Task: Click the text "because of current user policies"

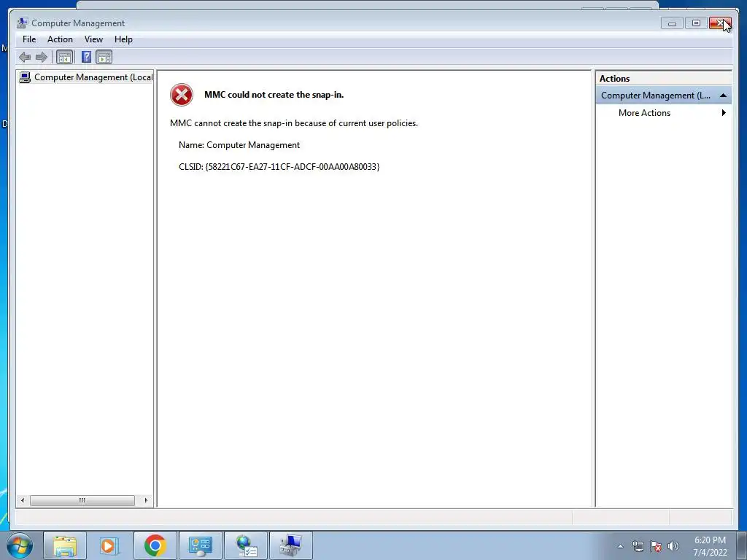Action: (x=356, y=123)
